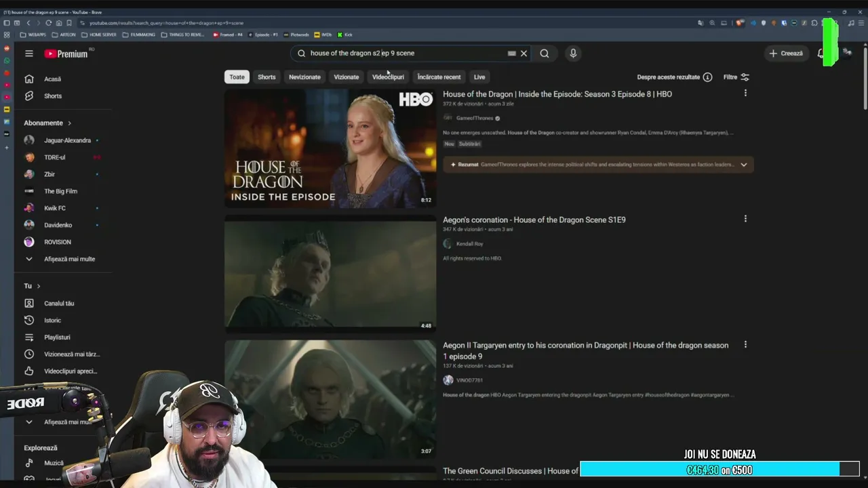The width and height of the screenshot is (868, 488).
Task: Open the user account avatar menu
Action: click(847, 53)
